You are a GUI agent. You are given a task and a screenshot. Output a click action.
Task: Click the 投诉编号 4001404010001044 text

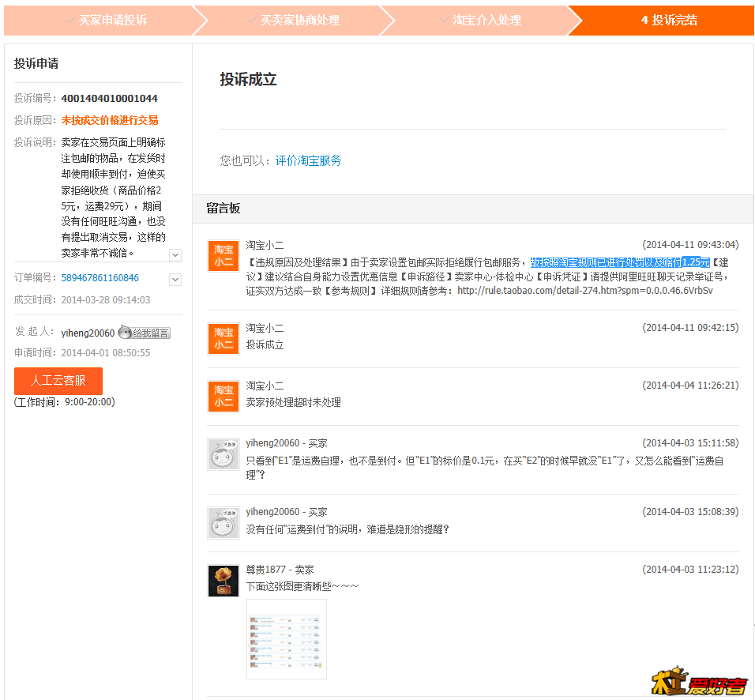tap(110, 98)
